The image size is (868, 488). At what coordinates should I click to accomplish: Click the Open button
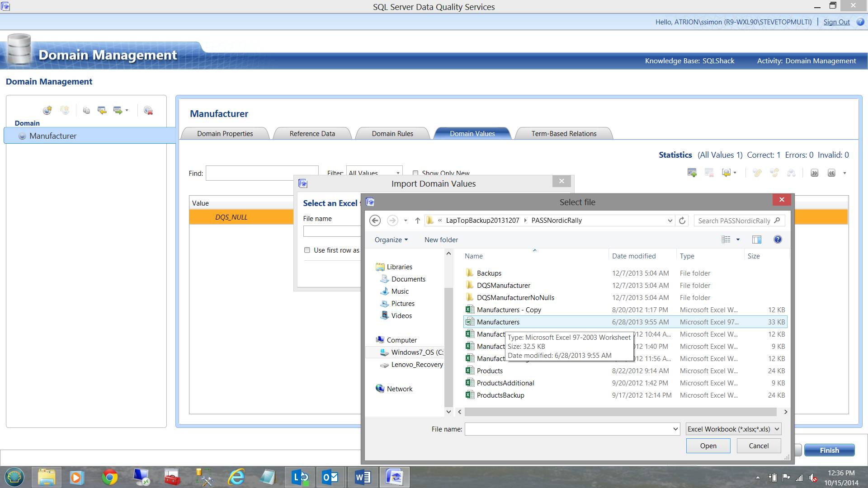(x=708, y=446)
